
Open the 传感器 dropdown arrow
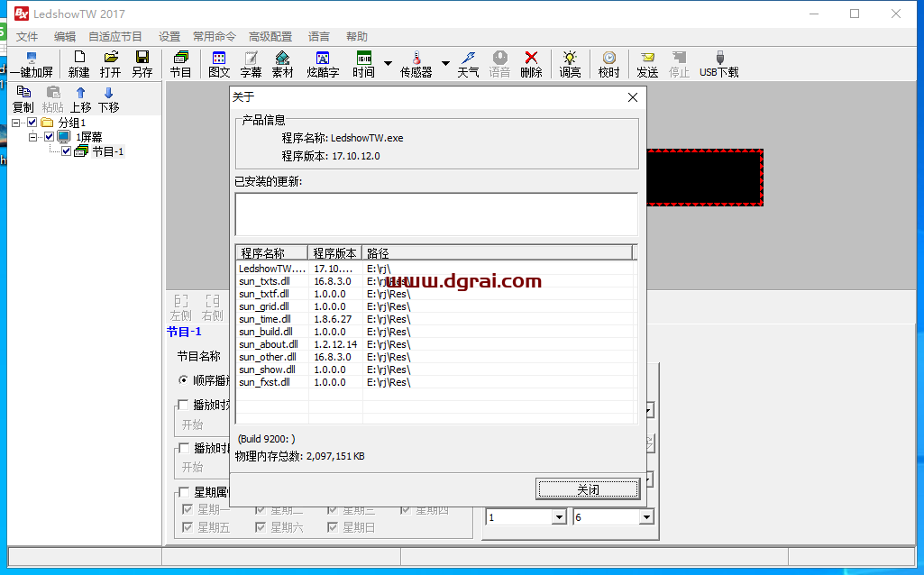(x=445, y=64)
